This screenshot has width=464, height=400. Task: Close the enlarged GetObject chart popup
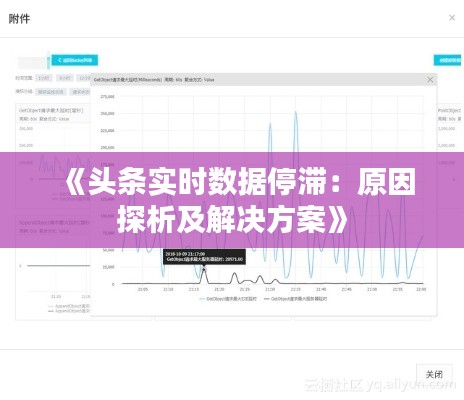tap(430, 80)
